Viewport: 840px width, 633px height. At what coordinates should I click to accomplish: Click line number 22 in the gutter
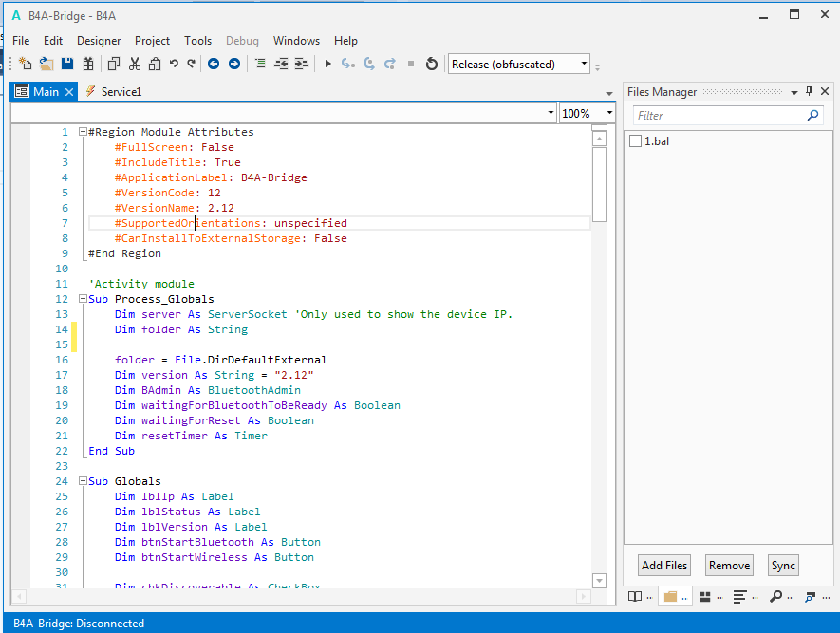62,451
